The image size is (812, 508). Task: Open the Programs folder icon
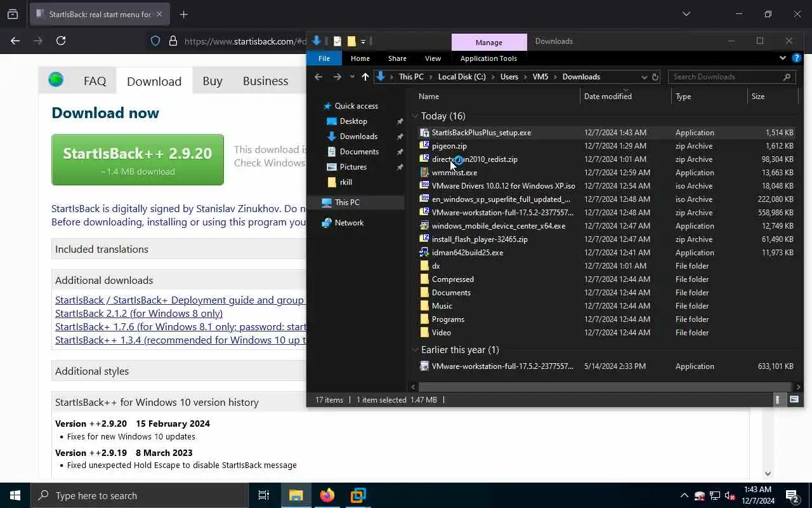click(424, 319)
